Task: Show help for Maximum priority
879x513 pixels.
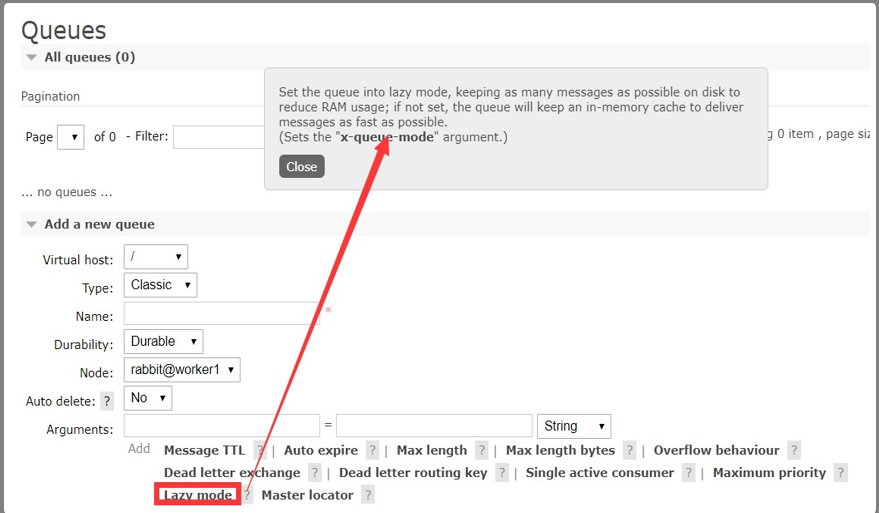Action: (840, 473)
